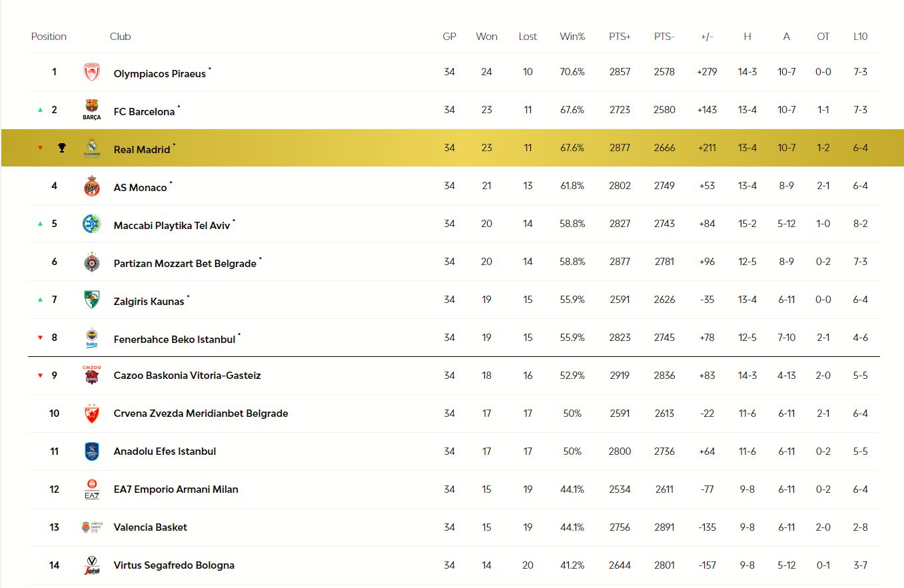The image size is (904, 588).
Task: Click Maccabi's home record 15-2
Action: [747, 224]
